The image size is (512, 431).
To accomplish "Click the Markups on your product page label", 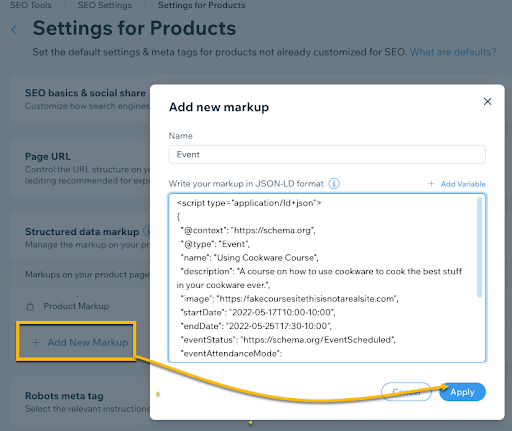I will pyautogui.click(x=87, y=275).
